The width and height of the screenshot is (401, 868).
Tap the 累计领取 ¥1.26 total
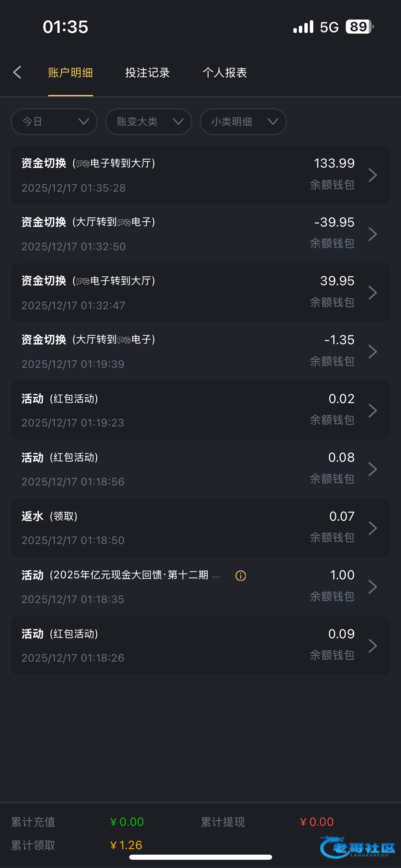coord(126,845)
